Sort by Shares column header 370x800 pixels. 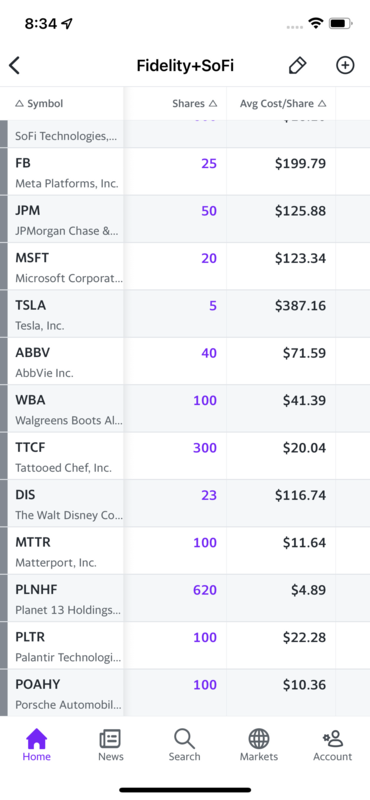(195, 104)
